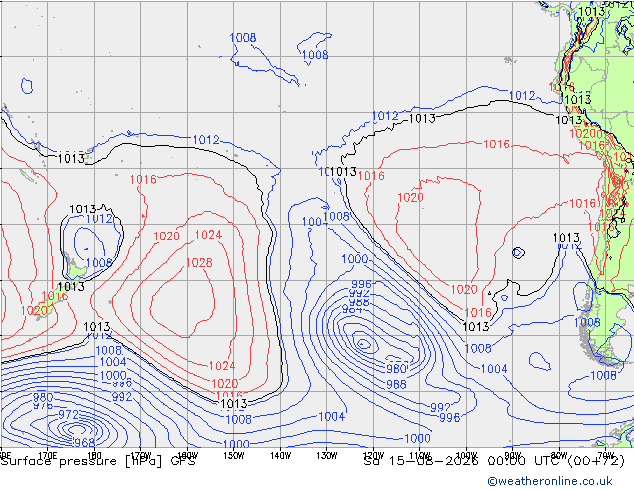The image size is (634, 490).
Task: Click the 1008 label inside the low beside New Zealand
Action: [99, 263]
